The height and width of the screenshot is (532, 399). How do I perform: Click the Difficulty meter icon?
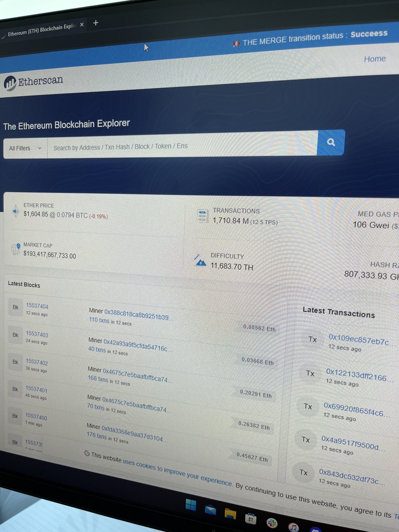(201, 260)
